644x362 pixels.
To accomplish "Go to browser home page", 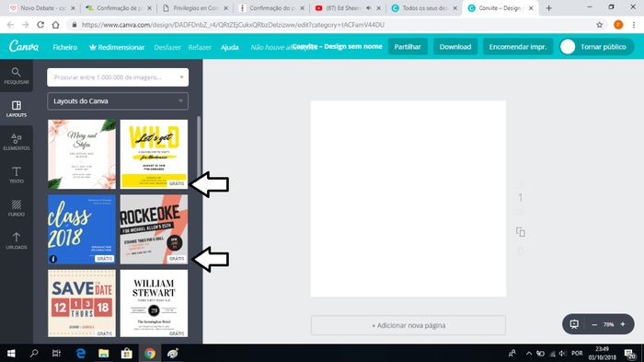I will coord(55,25).
